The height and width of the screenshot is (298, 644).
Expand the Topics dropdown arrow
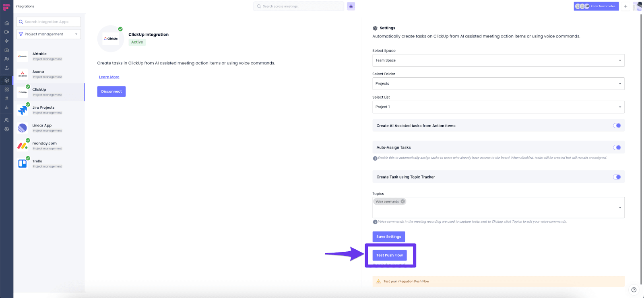click(x=620, y=208)
